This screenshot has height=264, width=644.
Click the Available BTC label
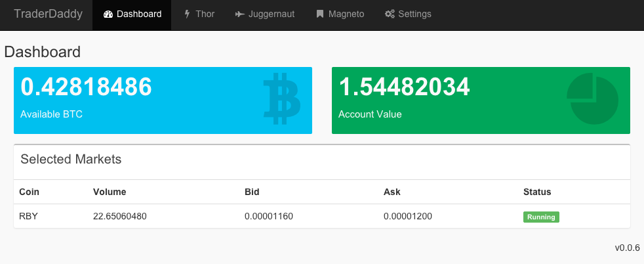point(51,114)
